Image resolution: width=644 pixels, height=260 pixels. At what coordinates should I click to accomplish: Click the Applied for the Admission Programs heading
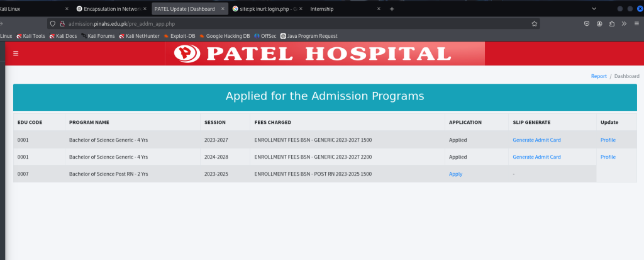tap(325, 96)
